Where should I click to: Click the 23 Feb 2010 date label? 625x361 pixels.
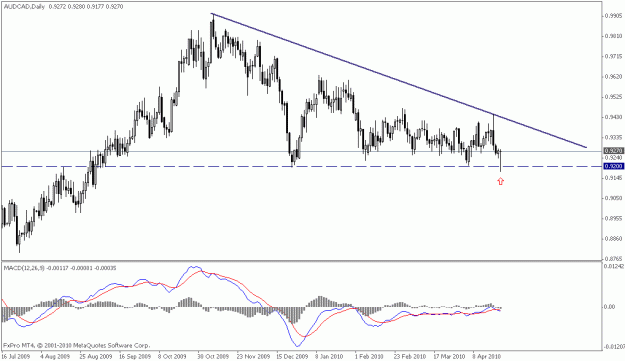click(x=410, y=356)
